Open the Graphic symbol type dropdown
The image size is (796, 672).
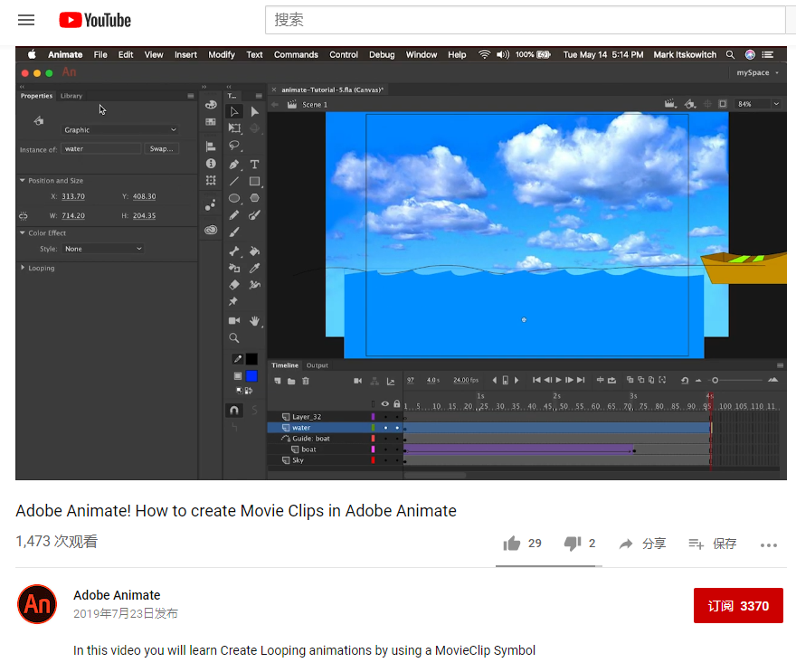click(x=120, y=130)
